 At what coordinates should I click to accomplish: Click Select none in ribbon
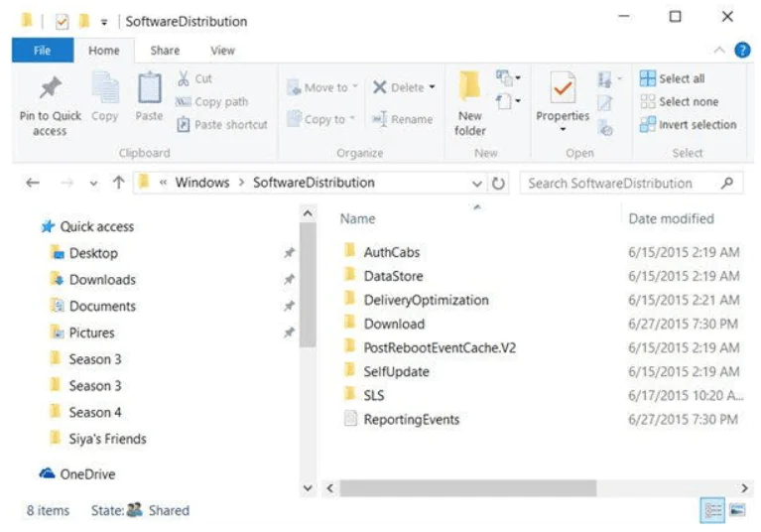click(678, 101)
